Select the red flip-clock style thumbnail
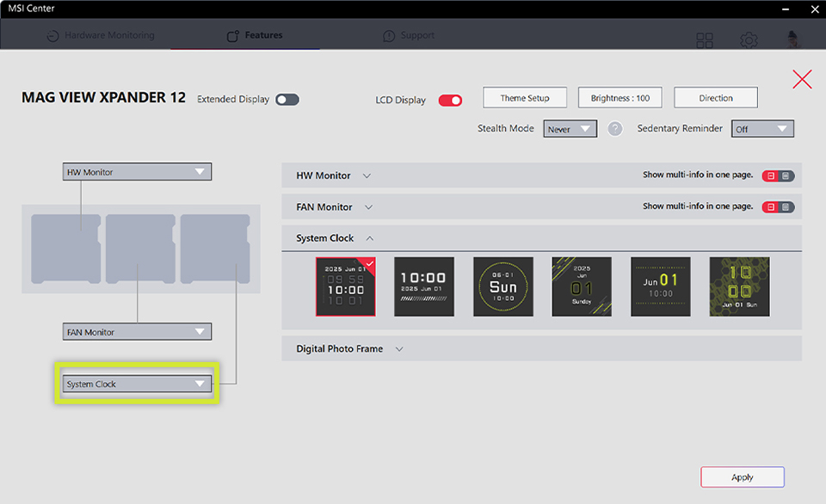826x504 pixels. [346, 287]
